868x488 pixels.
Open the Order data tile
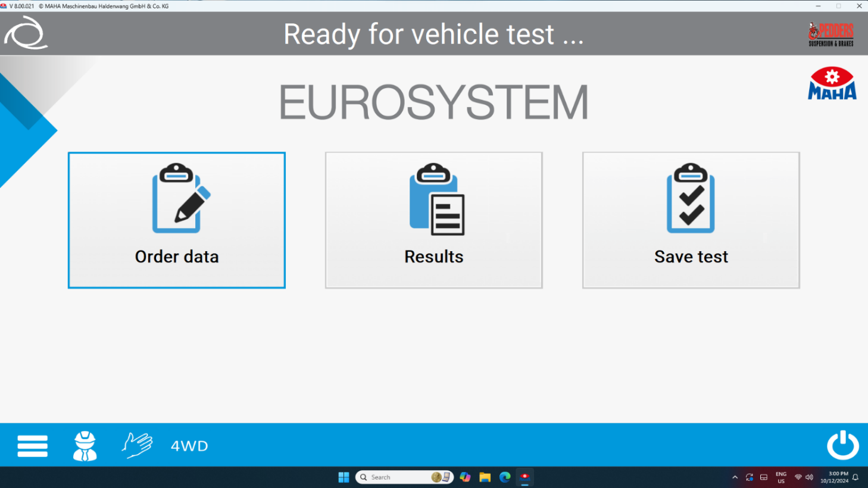tap(177, 220)
